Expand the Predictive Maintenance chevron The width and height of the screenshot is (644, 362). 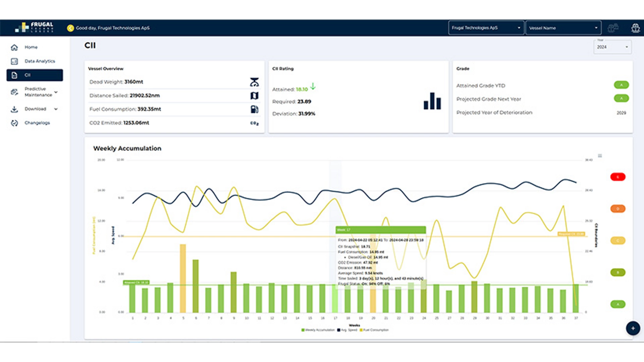point(56,92)
